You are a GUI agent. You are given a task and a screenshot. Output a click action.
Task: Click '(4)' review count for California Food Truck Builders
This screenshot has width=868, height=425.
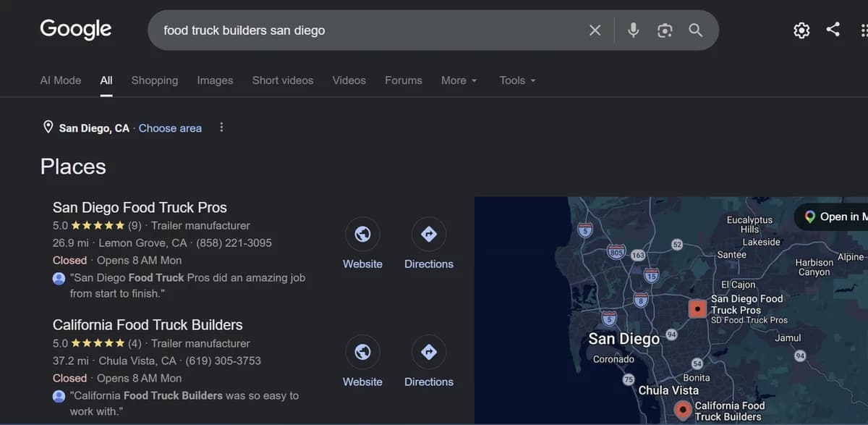click(135, 344)
